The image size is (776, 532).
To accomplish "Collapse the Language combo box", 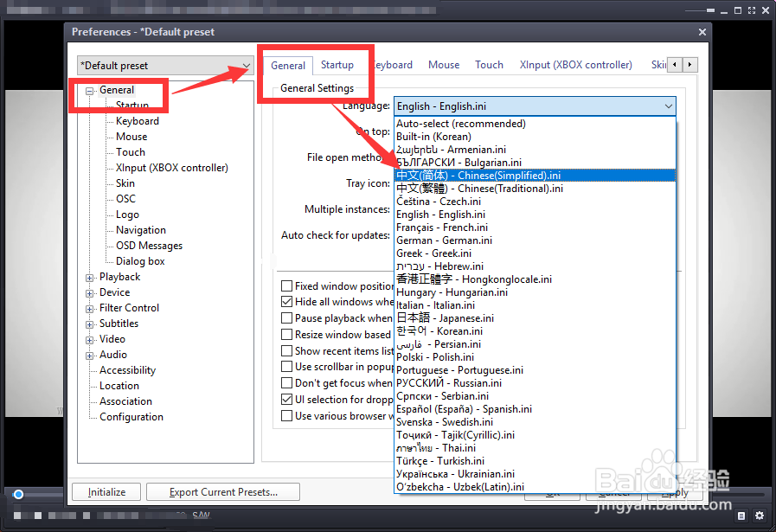I will pyautogui.click(x=668, y=106).
